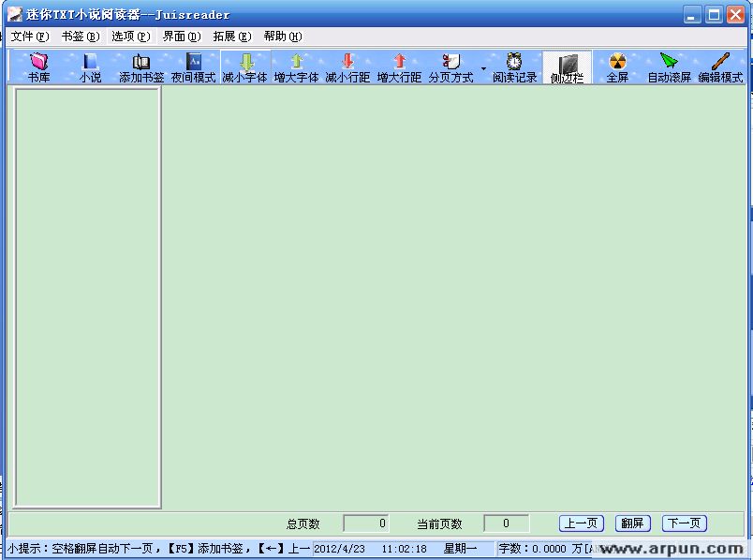This screenshot has height=560, width=753.
Task: Click the 当前页数 current page field
Action: (507, 523)
